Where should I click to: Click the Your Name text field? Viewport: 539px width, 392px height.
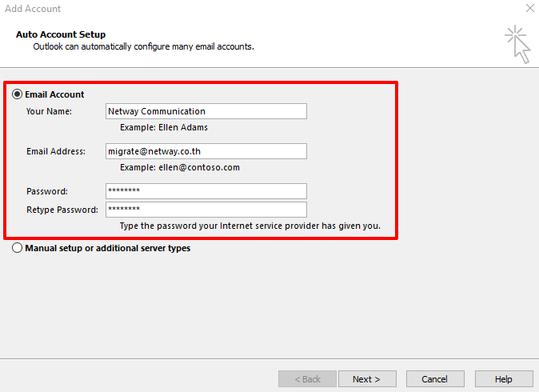(206, 111)
